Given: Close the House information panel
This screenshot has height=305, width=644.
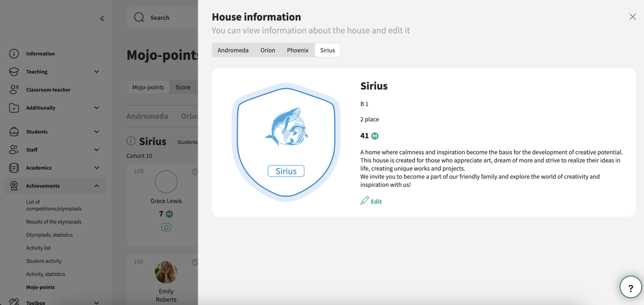Looking at the screenshot, I should 632,17.
